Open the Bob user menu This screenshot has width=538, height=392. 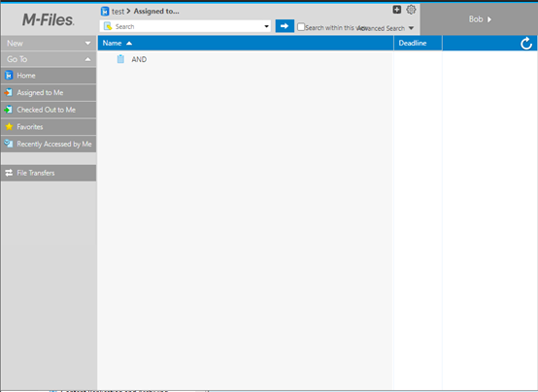point(480,19)
